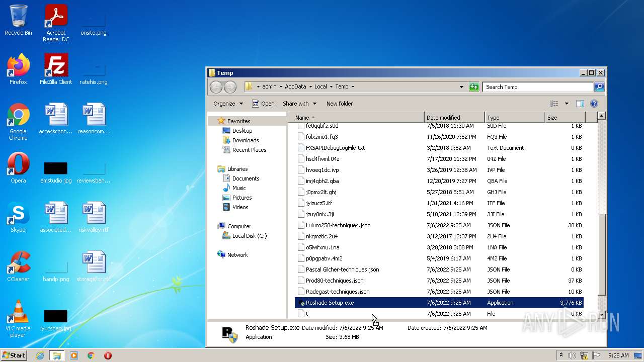Click volume speaker tray icon
Viewport: 644px width, 362px height.
(572, 355)
